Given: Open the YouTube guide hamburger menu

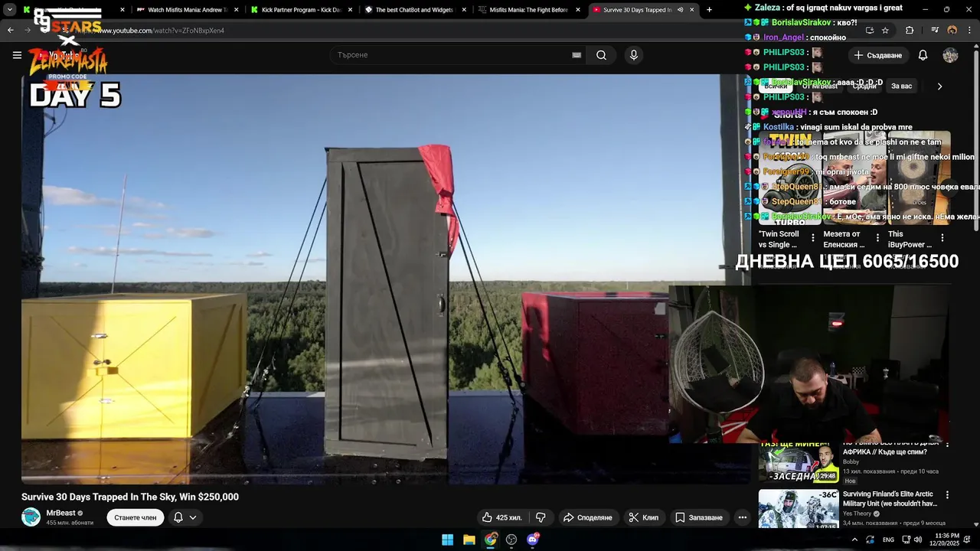Looking at the screenshot, I should click(17, 55).
